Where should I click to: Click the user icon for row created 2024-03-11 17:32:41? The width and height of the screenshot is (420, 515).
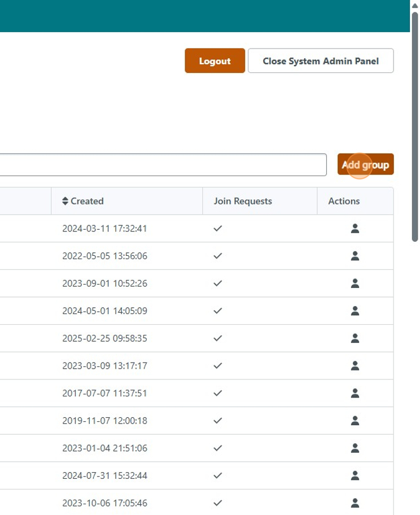tap(355, 229)
